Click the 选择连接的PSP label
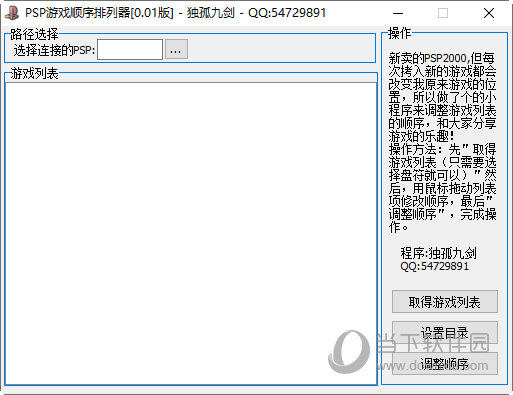Image resolution: width=513 pixels, height=395 pixels. (54, 50)
